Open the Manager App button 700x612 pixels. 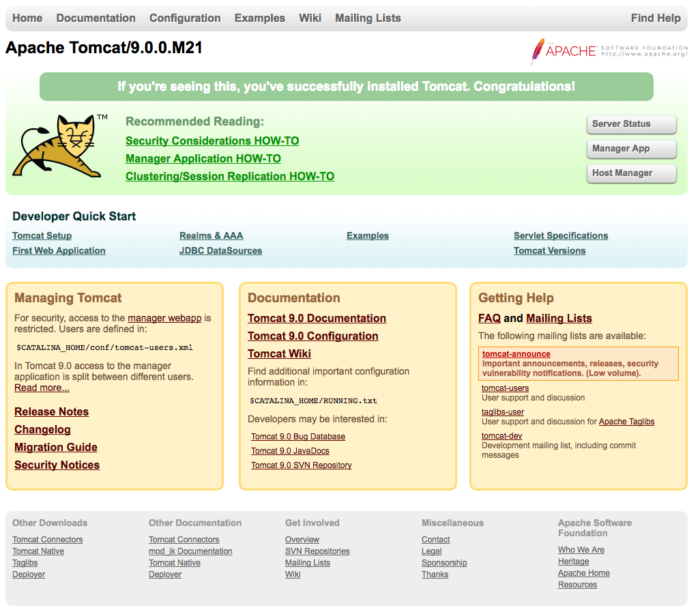coord(631,149)
